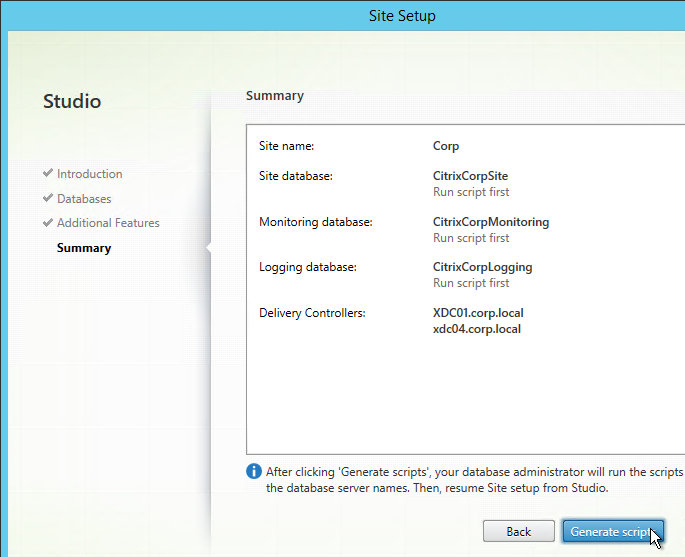Click the Site database label
The image size is (685, 557).
296,176
